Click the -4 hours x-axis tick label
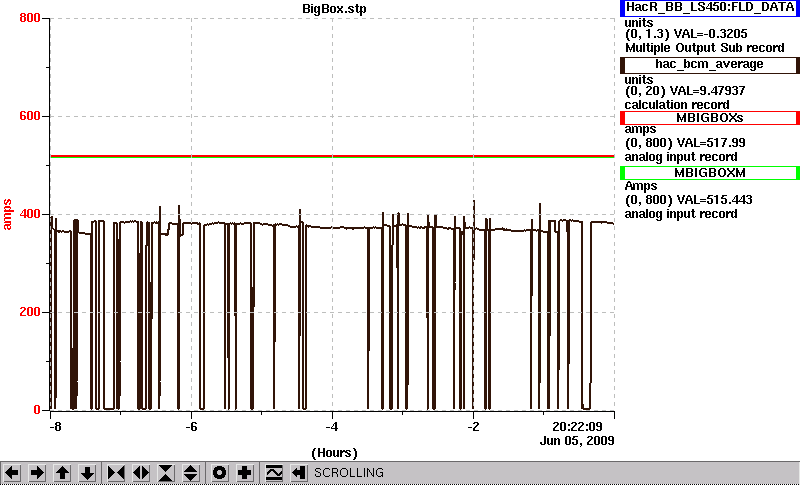The width and height of the screenshot is (800, 485). [x=332, y=426]
